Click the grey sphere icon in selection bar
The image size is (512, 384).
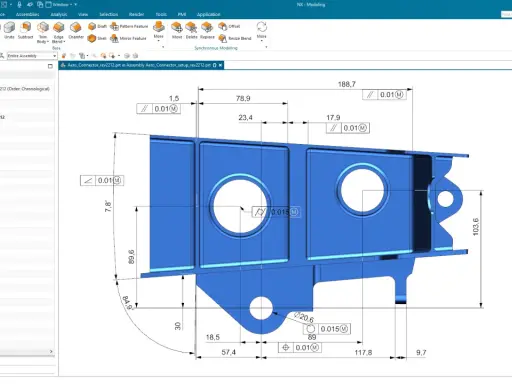point(127,56)
